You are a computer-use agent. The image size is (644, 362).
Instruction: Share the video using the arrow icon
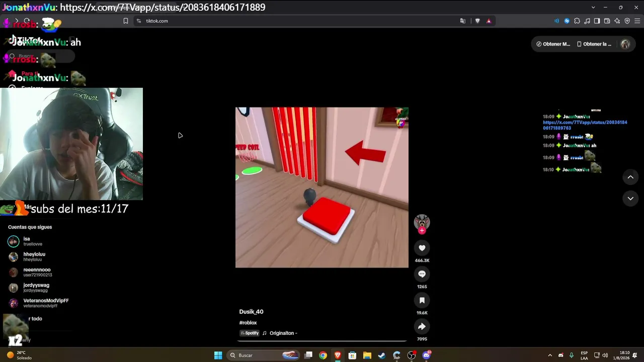tap(422, 326)
